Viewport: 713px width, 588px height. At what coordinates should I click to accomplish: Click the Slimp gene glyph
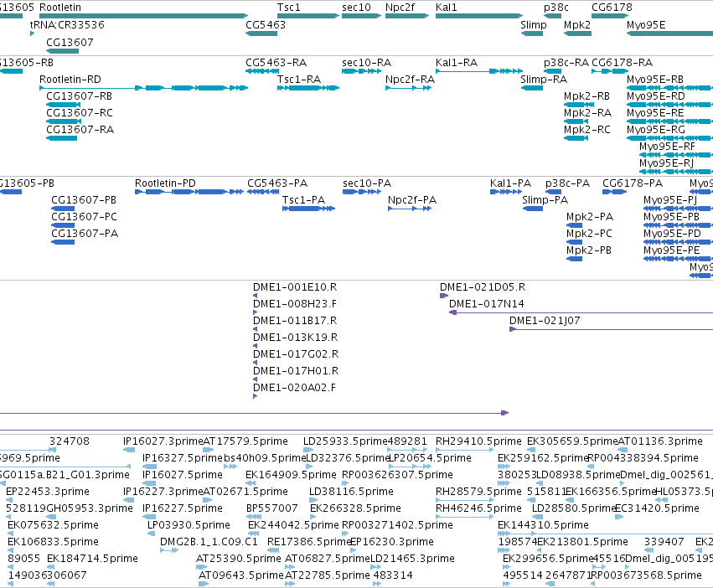point(531,34)
